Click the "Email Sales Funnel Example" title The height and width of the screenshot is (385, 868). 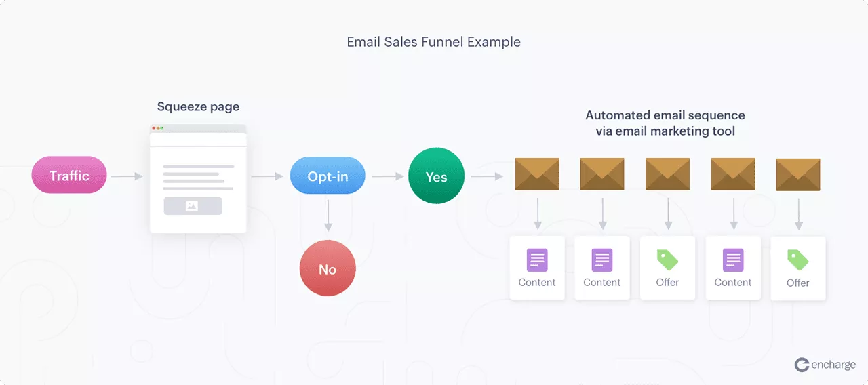pos(434,42)
